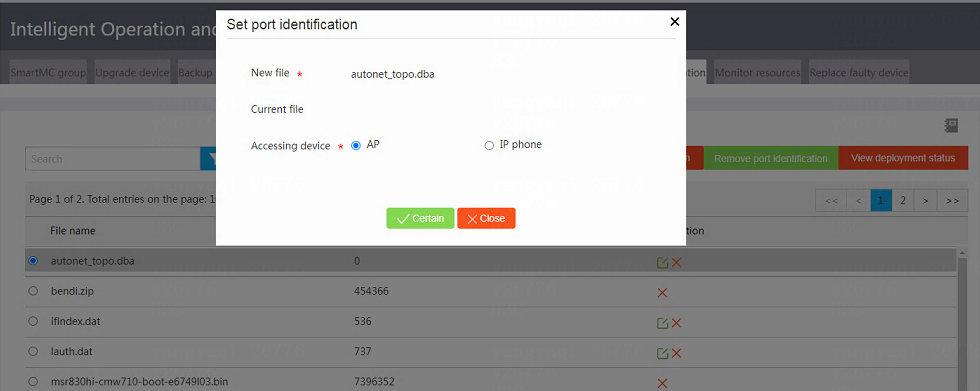
Task: Open the Replace faulty device tab
Action: (x=859, y=72)
